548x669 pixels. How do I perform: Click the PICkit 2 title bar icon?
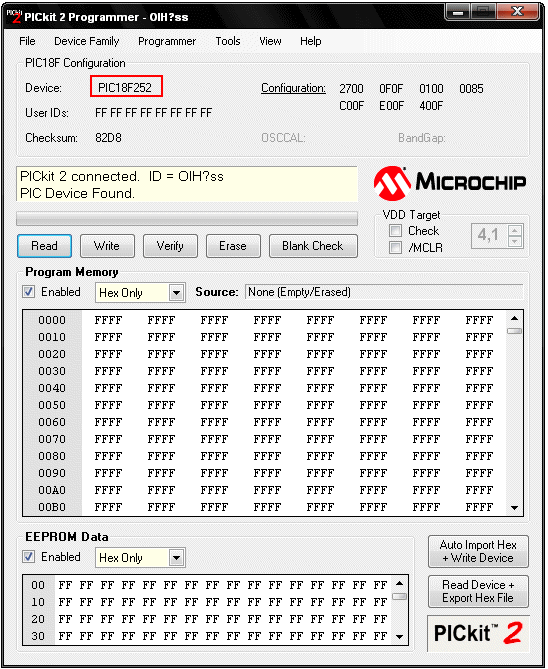point(14,16)
